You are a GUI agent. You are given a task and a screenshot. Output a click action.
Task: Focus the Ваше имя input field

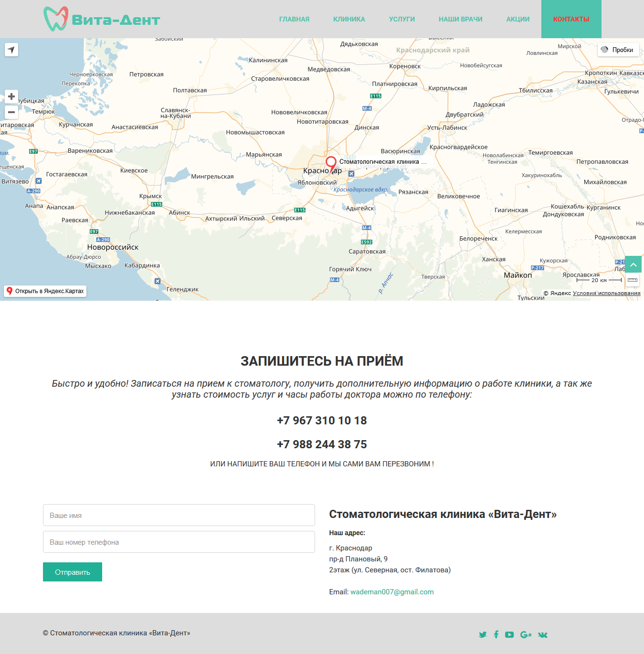179,515
